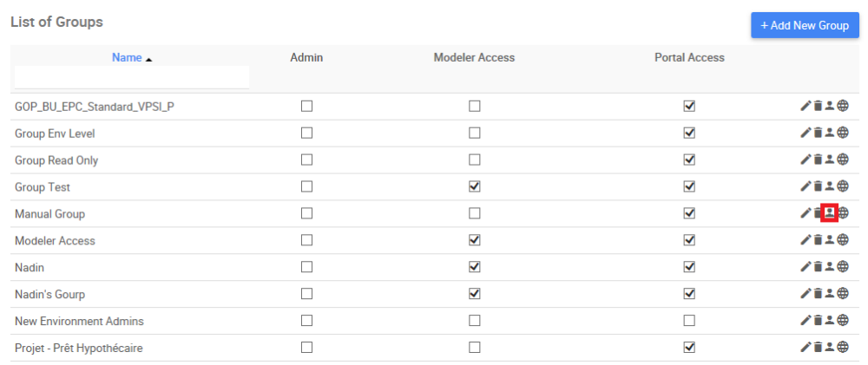Click the Name filter text field

(x=132, y=77)
